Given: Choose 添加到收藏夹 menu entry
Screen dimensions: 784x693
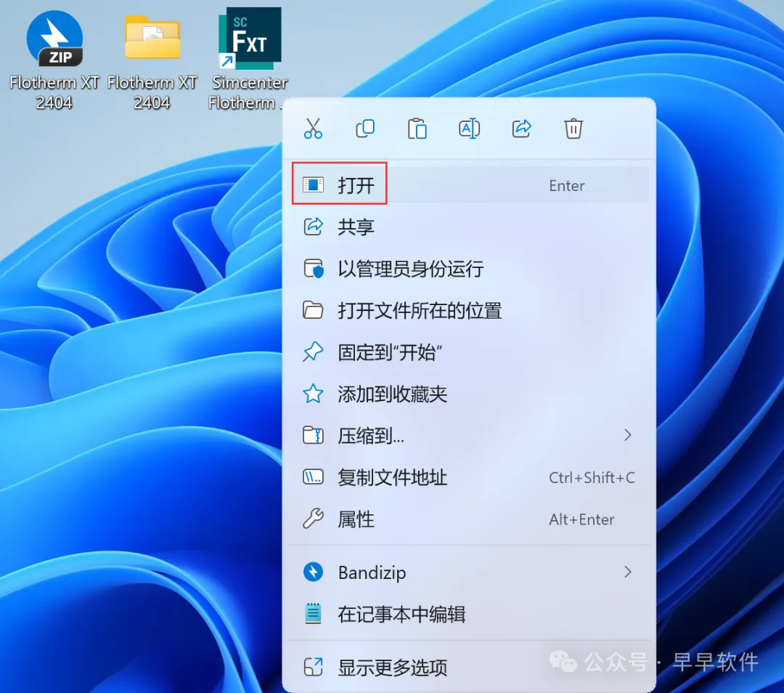Looking at the screenshot, I should [469, 394].
